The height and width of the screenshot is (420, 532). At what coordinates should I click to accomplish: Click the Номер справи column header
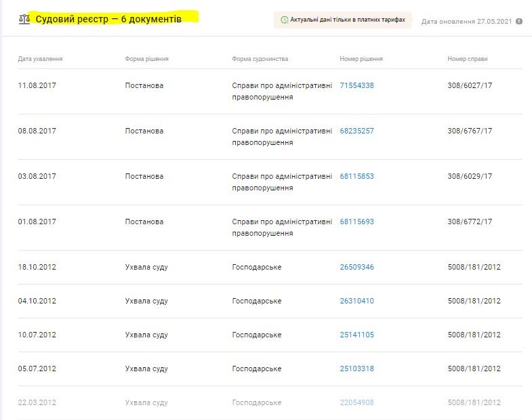pyautogui.click(x=467, y=59)
